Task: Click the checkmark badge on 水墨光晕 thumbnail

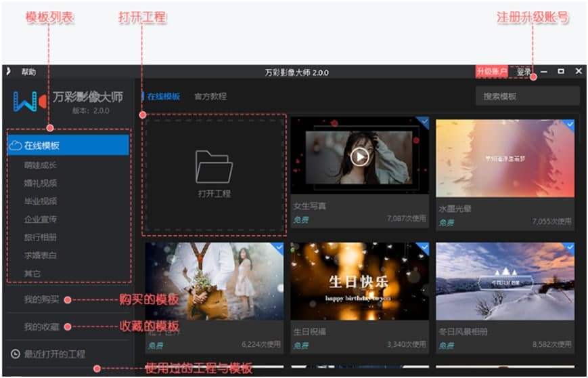Action: pyautogui.click(x=570, y=124)
